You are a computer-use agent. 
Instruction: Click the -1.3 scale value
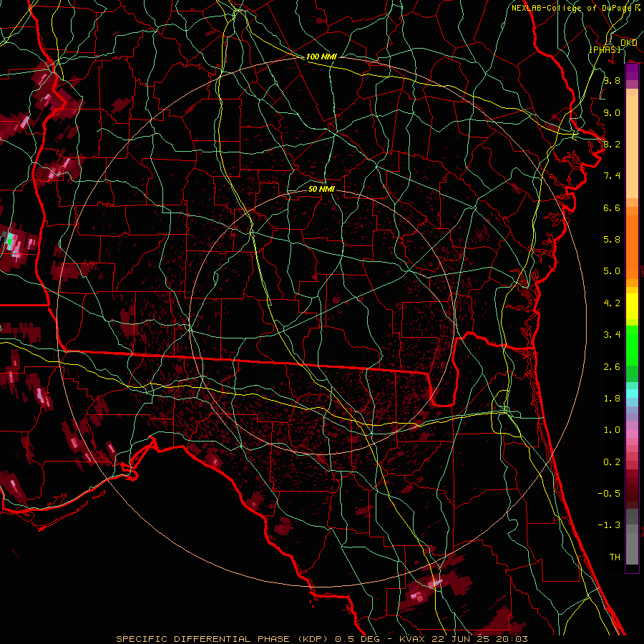pos(609,525)
